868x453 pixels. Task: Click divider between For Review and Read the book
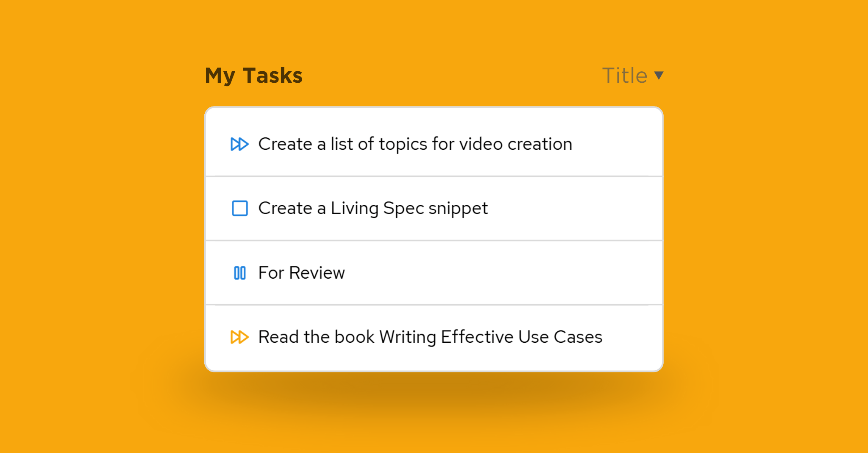(434, 305)
